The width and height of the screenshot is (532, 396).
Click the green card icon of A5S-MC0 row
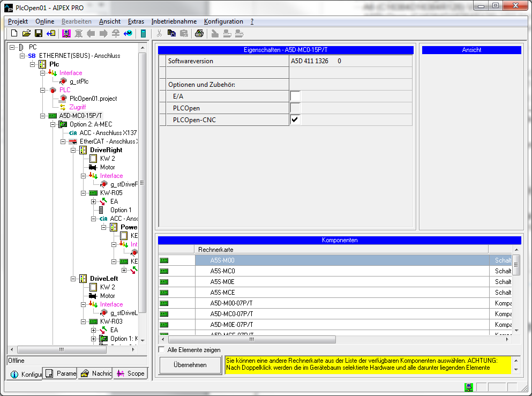[x=164, y=271]
